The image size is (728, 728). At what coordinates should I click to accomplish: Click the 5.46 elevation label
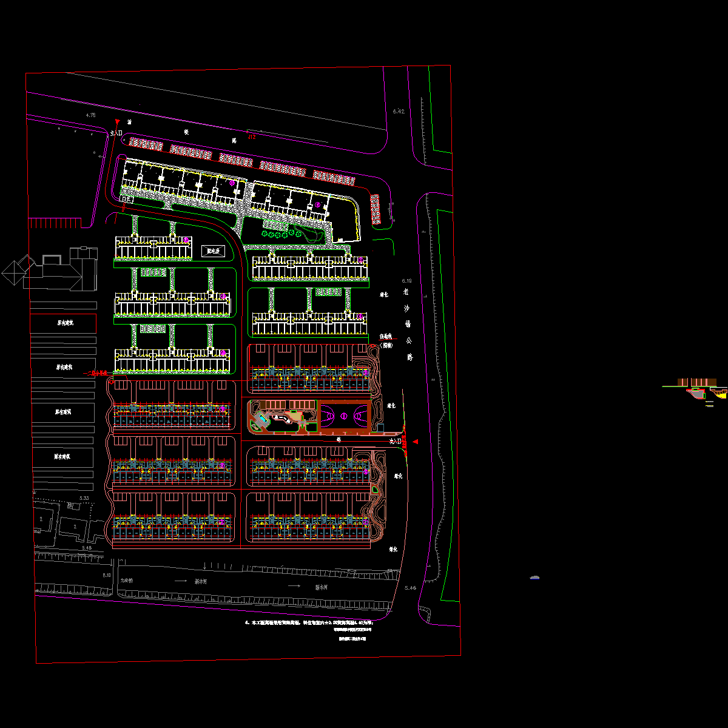click(x=410, y=588)
